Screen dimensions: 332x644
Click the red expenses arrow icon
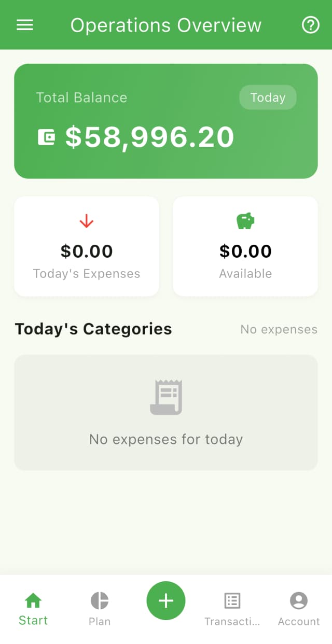[x=86, y=221]
